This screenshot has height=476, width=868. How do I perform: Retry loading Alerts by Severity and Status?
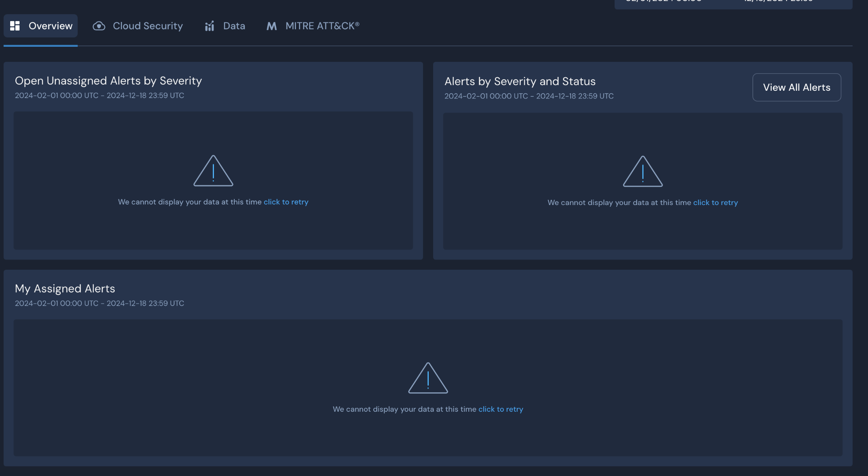pyautogui.click(x=715, y=203)
